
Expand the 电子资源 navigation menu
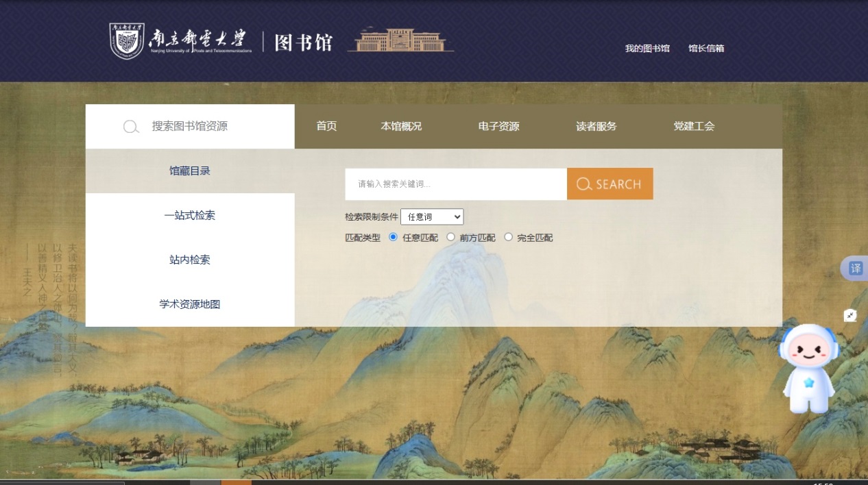coord(499,126)
